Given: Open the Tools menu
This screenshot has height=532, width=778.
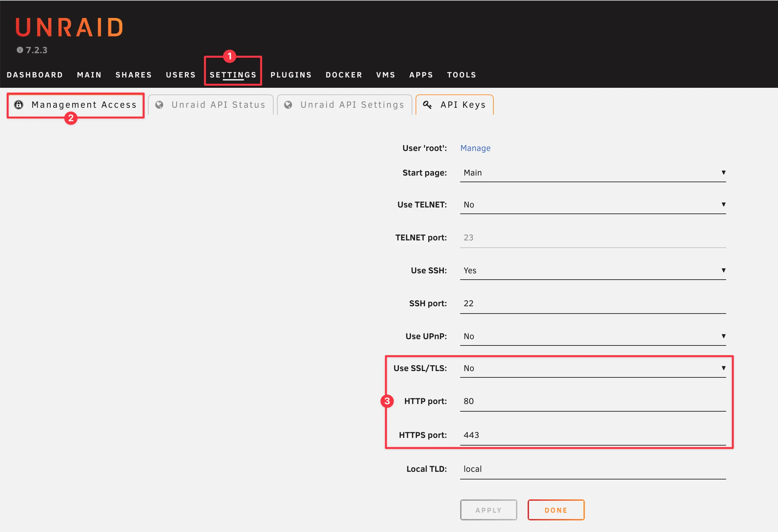Looking at the screenshot, I should [461, 75].
